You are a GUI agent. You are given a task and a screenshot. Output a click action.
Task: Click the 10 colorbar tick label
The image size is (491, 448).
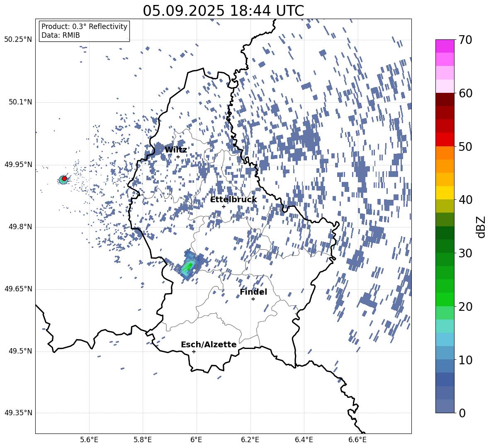point(465,360)
